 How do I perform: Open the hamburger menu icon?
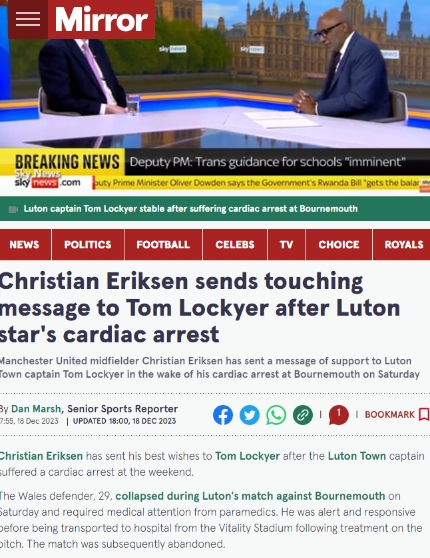tap(28, 19)
